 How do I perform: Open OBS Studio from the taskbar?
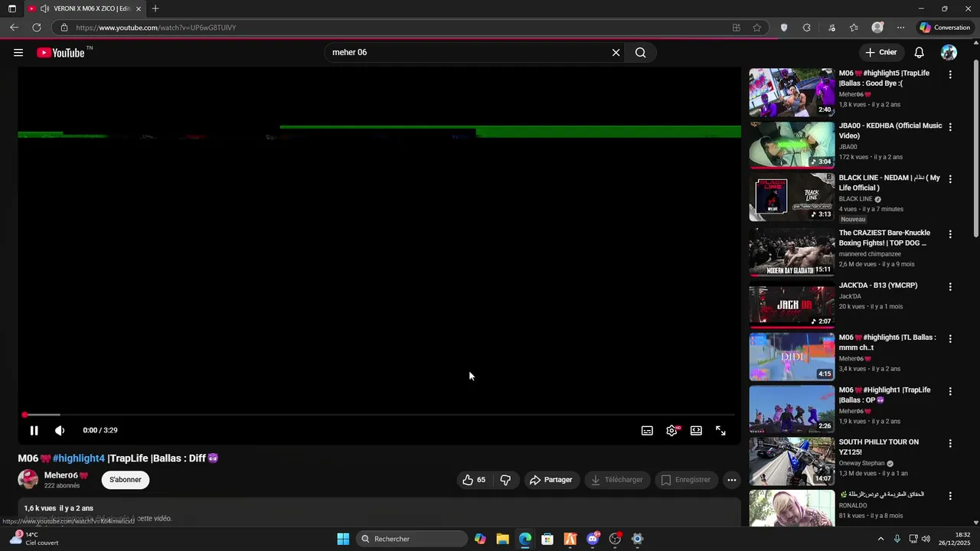pyautogui.click(x=615, y=539)
